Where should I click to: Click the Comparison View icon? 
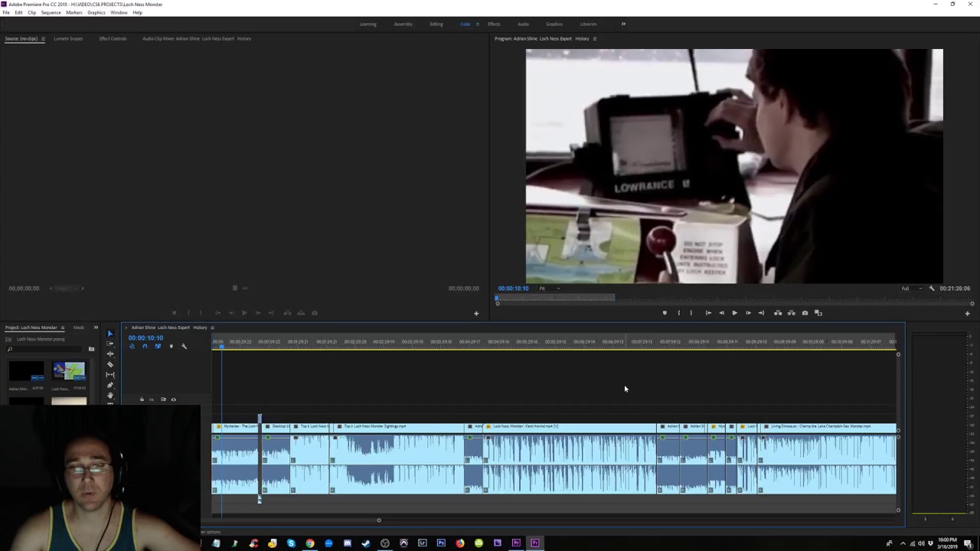818,313
